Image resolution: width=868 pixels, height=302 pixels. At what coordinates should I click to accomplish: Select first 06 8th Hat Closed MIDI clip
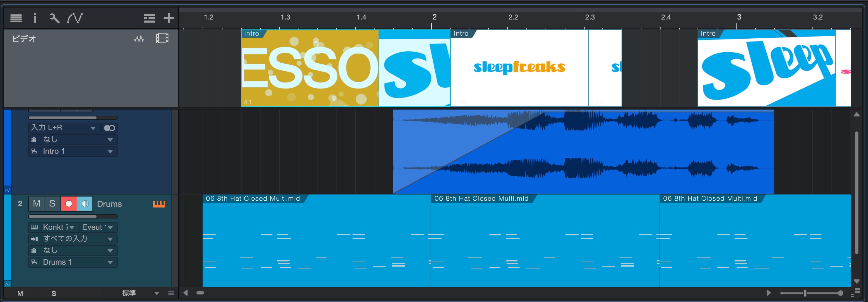[x=317, y=241]
